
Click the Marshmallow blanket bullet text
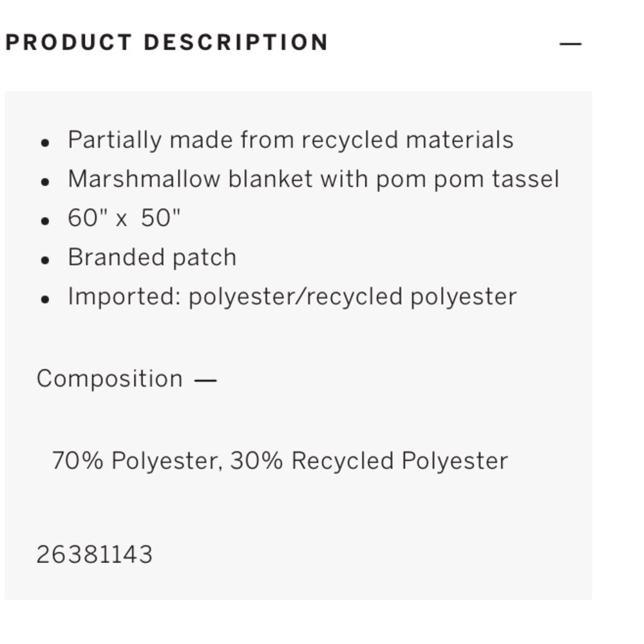pos(314,179)
